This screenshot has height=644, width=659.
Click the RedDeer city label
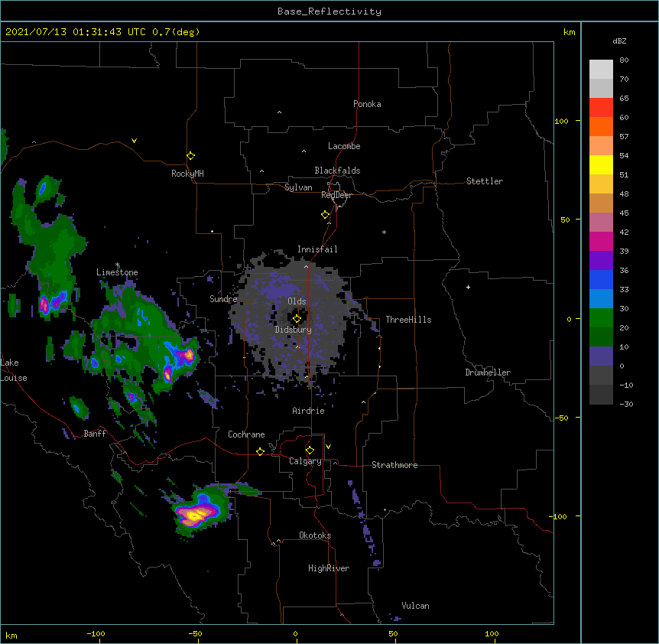click(x=336, y=195)
